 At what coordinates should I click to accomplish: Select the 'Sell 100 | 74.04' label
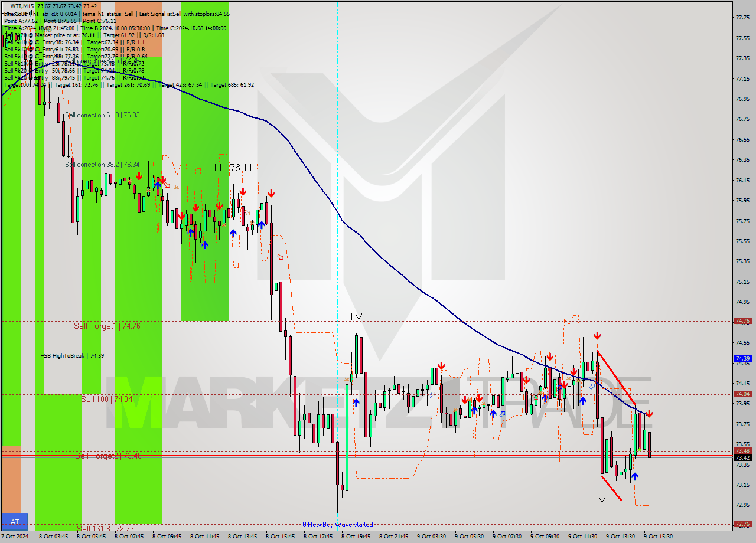pos(106,399)
